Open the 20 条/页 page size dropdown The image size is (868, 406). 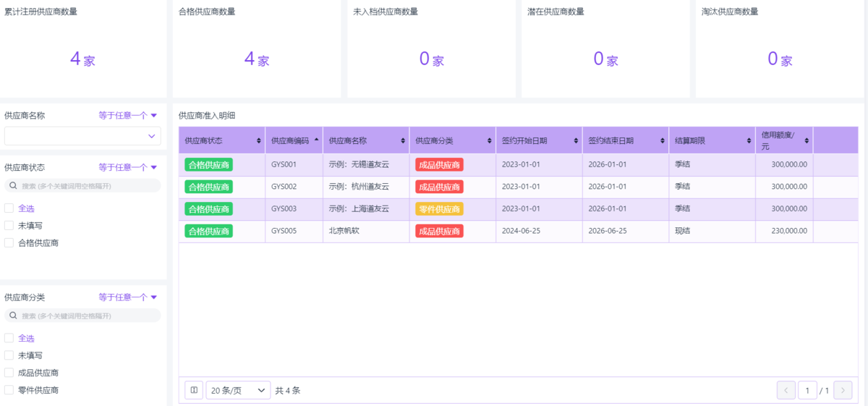click(238, 390)
